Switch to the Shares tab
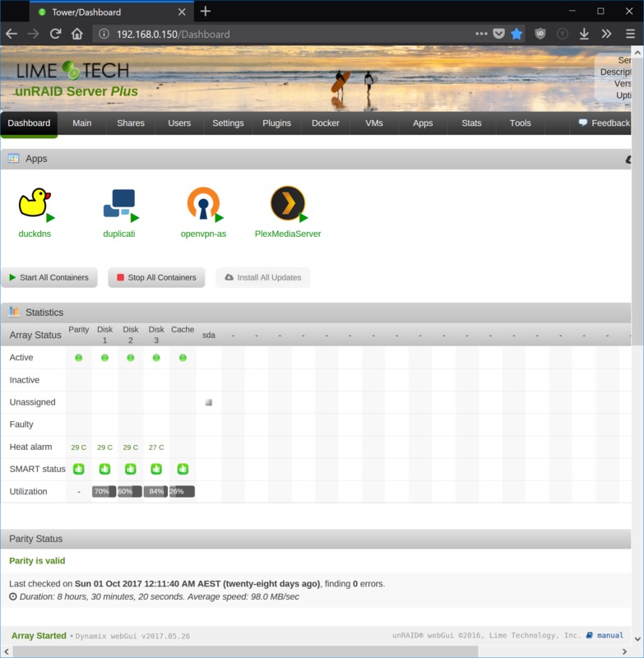The width and height of the screenshot is (644, 658). (x=131, y=123)
